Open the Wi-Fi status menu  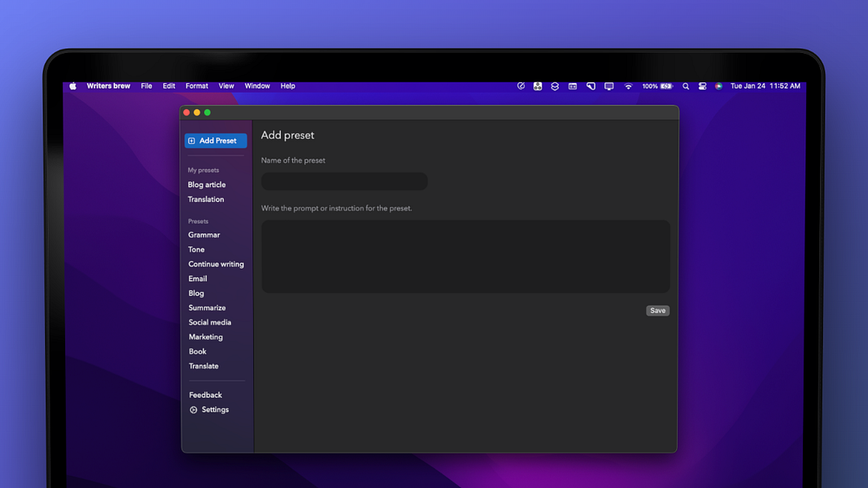click(628, 85)
